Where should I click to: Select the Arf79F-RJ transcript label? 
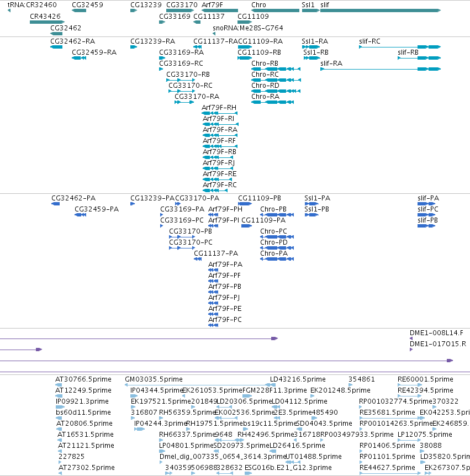219,163
